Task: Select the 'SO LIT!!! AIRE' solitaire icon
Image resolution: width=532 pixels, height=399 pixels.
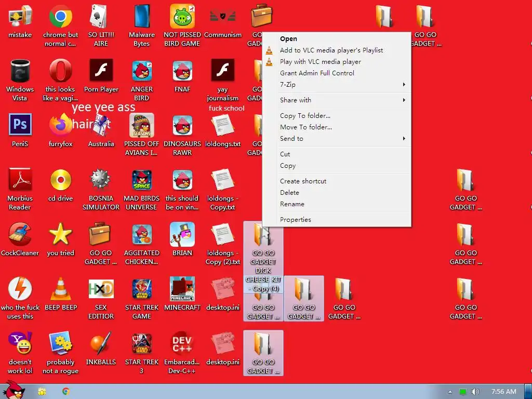Action: pos(101,25)
